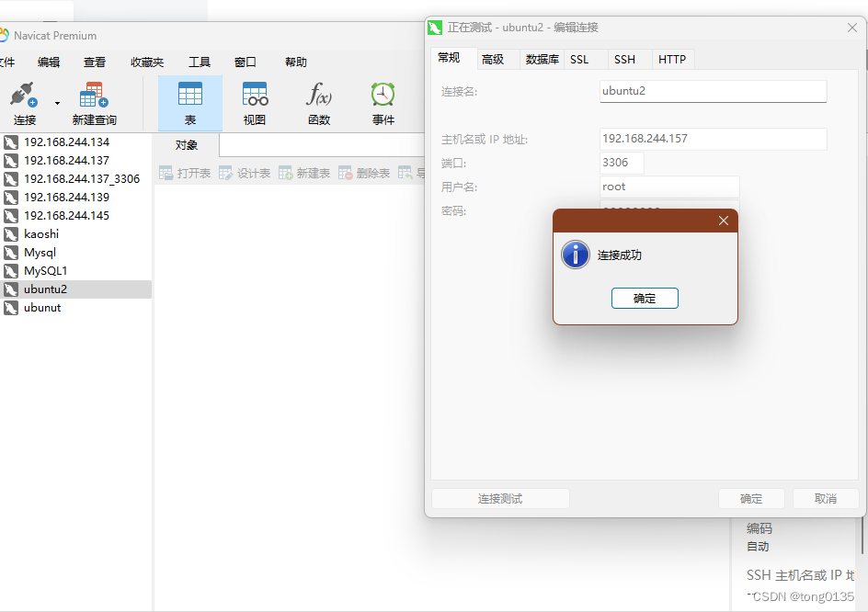Select the MySQL1 connection

click(x=75, y=270)
